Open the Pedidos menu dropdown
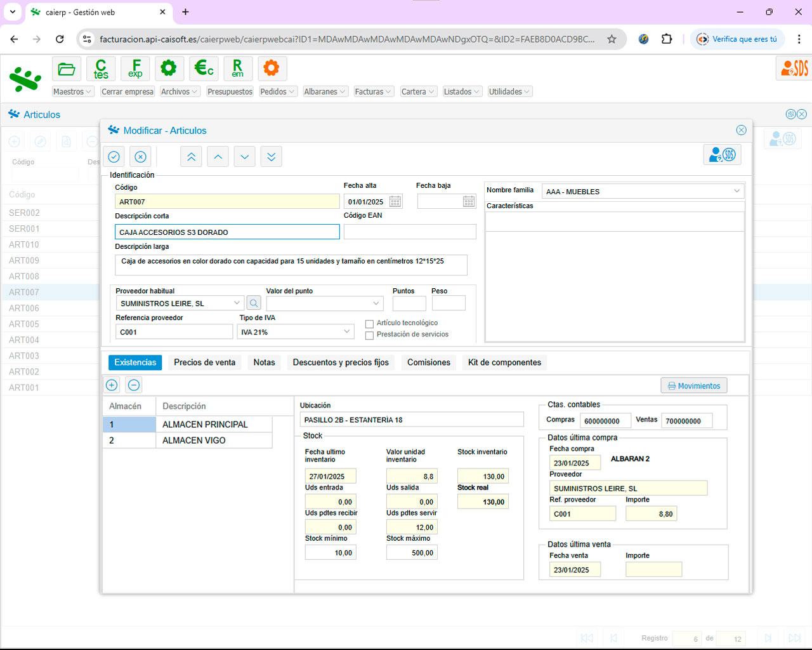Viewport: 812px width, 650px height. [x=277, y=91]
